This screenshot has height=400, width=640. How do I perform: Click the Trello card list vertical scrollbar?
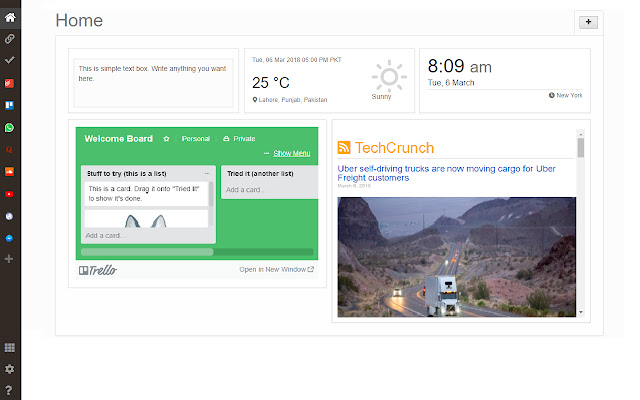pyautogui.click(x=211, y=194)
